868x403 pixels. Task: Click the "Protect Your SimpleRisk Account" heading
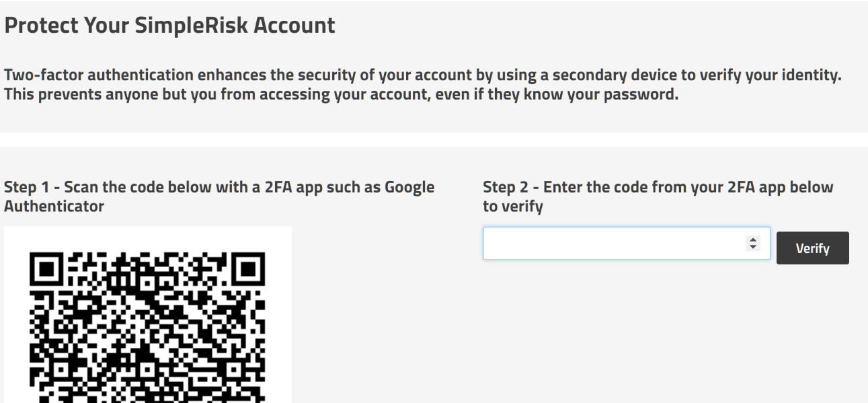(x=169, y=26)
